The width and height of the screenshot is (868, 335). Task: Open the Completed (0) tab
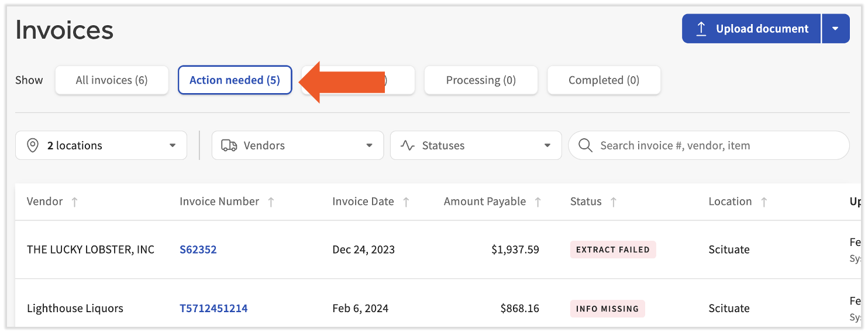click(x=604, y=80)
